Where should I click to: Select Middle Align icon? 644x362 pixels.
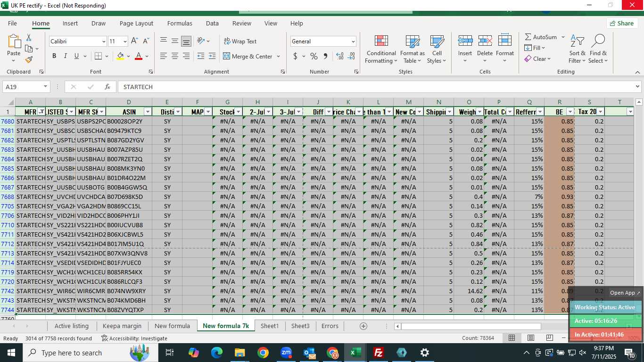(x=175, y=41)
